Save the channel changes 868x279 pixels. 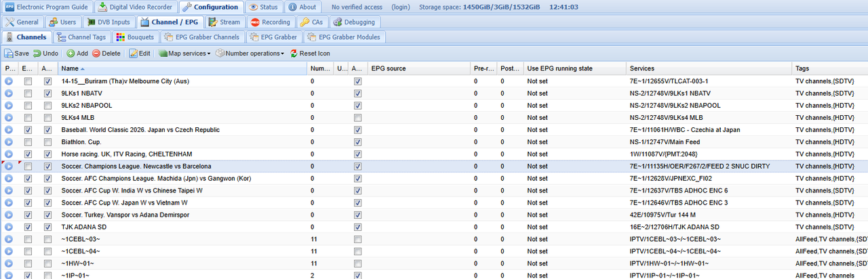[17, 53]
